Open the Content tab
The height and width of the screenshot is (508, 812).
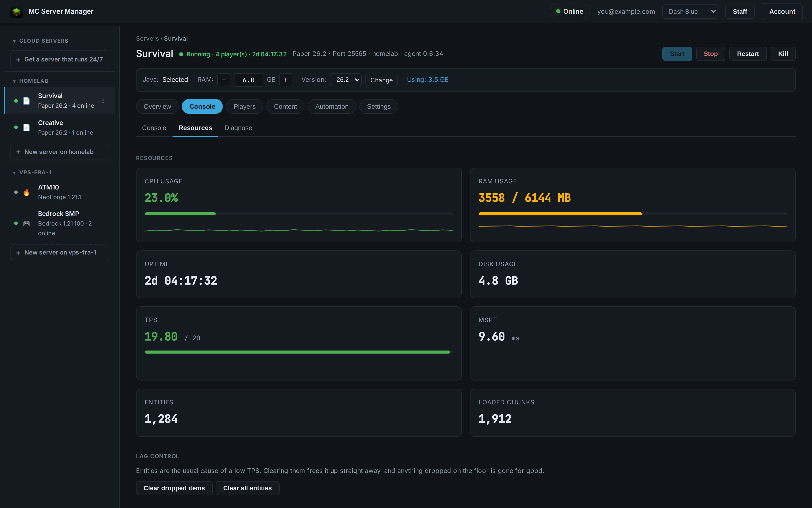[285, 106]
